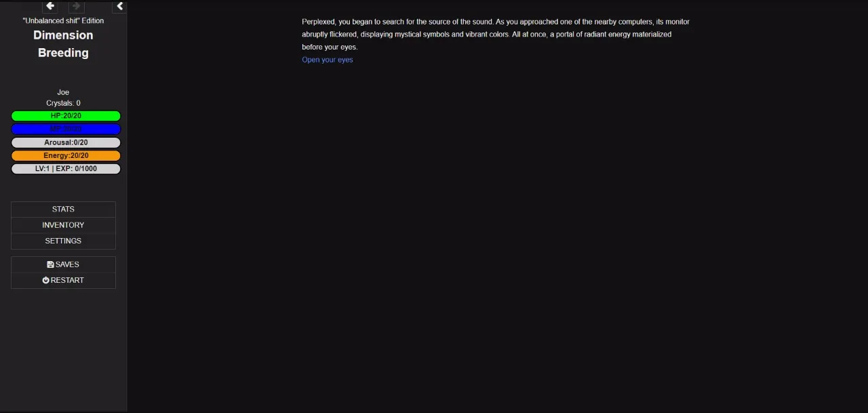Viewport: 868px width, 413px height.
Task: Click the floppy disk icon beside SAVES
Action: [50, 264]
